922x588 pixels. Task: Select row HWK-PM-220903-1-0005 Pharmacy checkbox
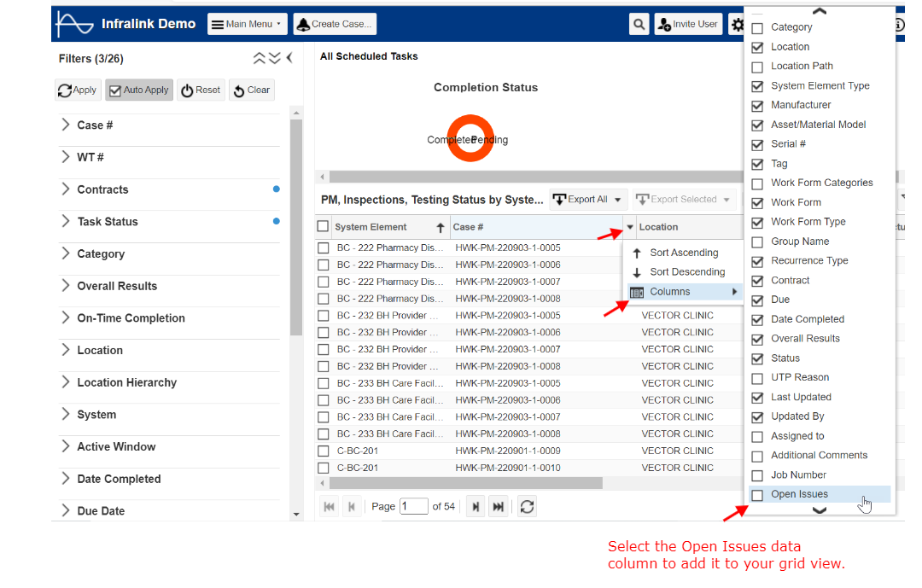pos(323,248)
